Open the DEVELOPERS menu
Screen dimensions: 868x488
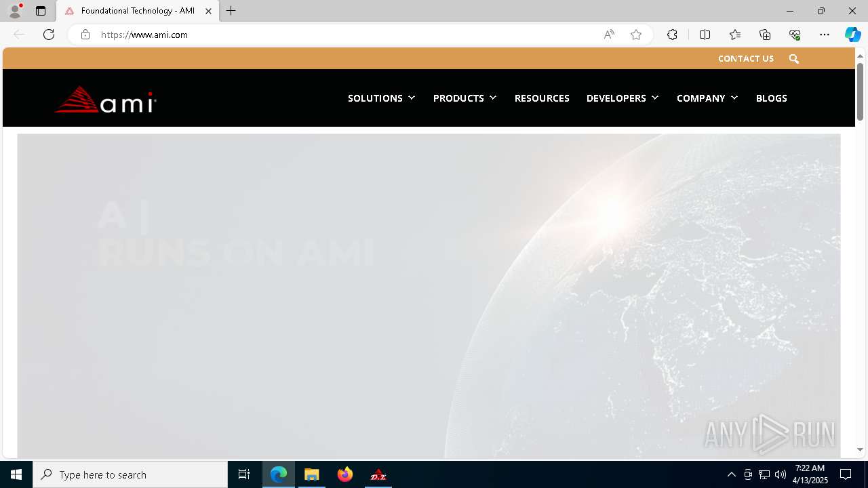click(x=616, y=98)
